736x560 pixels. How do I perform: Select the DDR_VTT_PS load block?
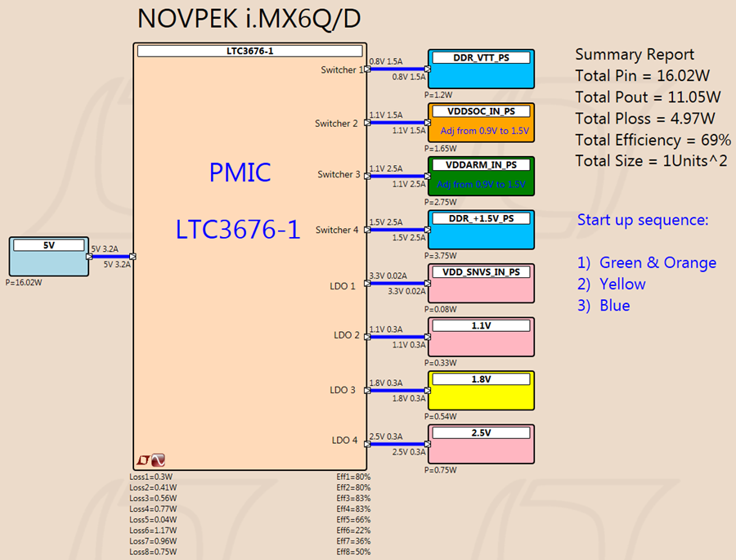[481, 69]
